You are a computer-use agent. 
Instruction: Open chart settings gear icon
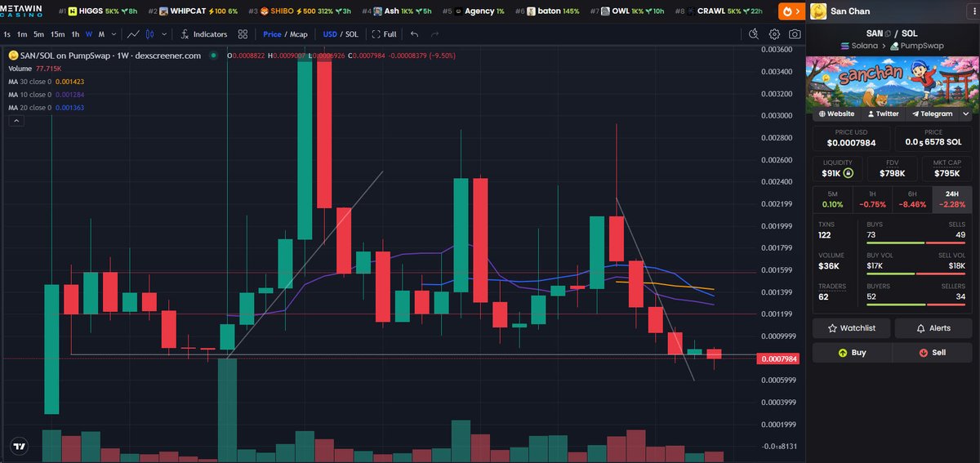point(774,34)
